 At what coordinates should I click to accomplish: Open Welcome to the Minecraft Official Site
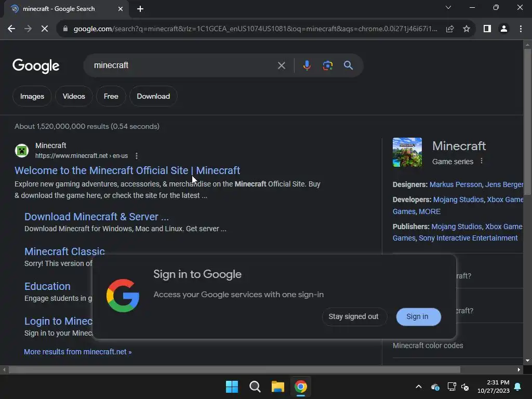coord(127,170)
